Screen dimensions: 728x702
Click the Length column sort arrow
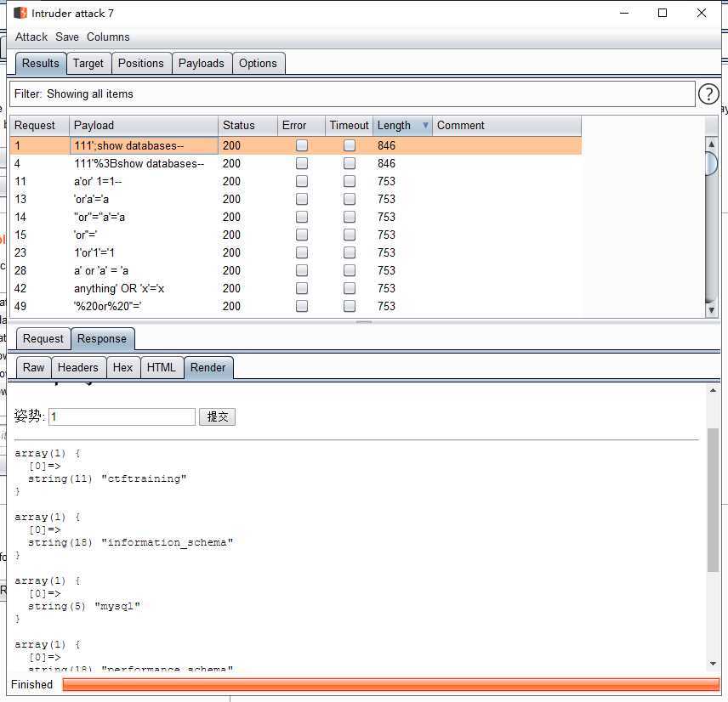[x=425, y=125]
